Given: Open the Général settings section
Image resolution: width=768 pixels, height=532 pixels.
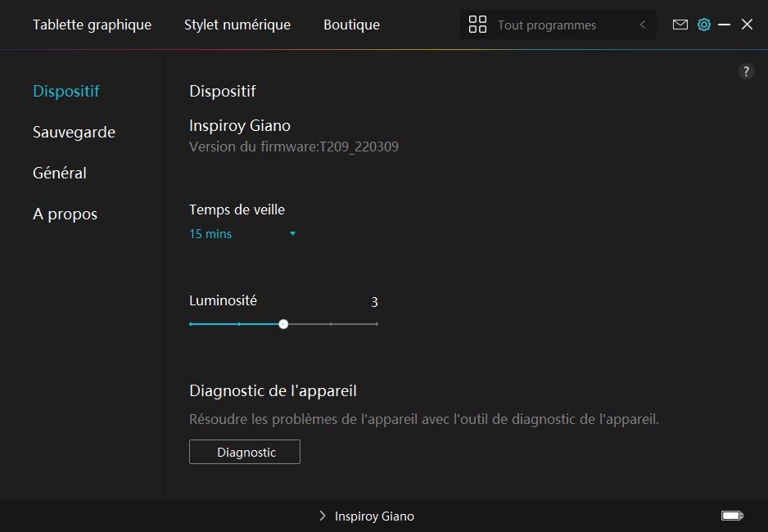Looking at the screenshot, I should (60, 173).
